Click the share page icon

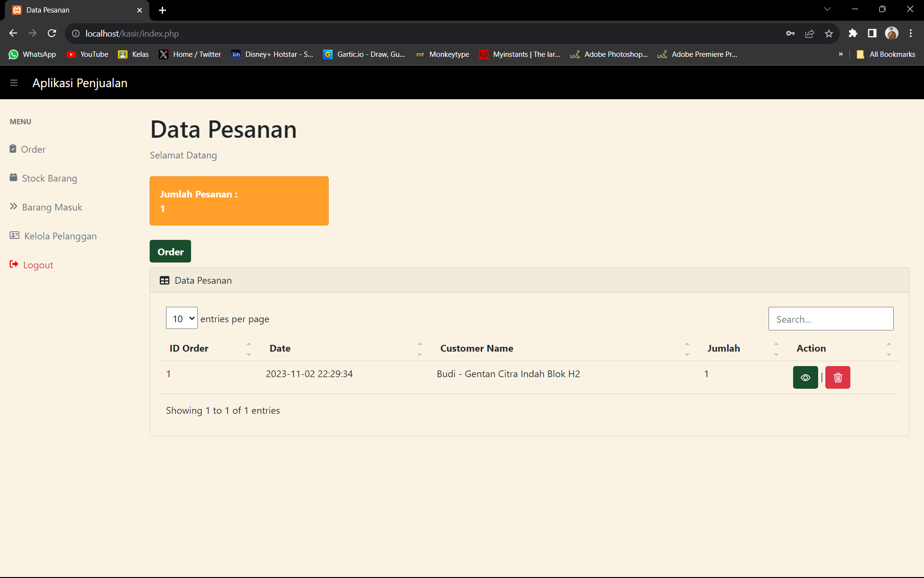tap(809, 33)
